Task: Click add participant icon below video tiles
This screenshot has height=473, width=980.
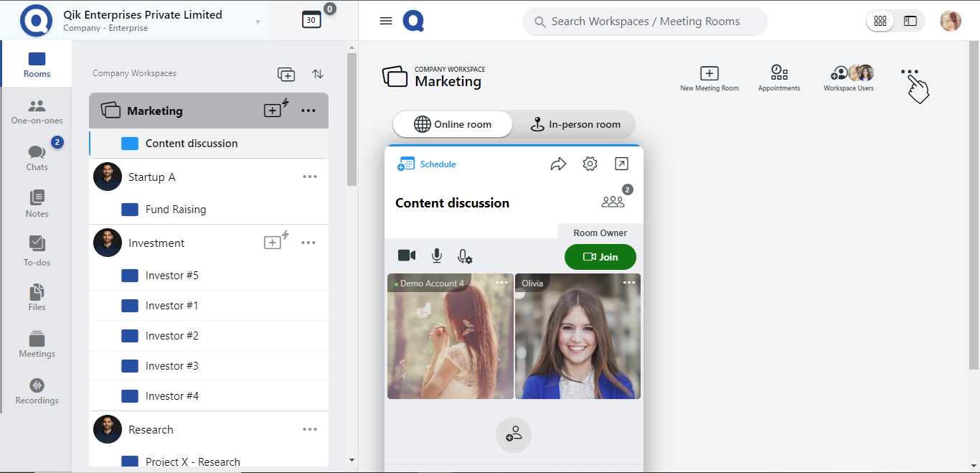Action: tap(514, 435)
